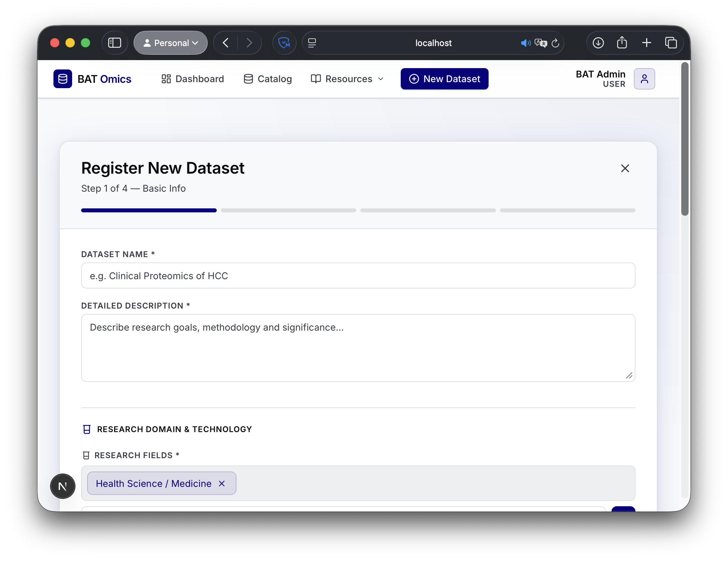Go to the Dashboard menu item
The image size is (728, 561).
tap(193, 79)
